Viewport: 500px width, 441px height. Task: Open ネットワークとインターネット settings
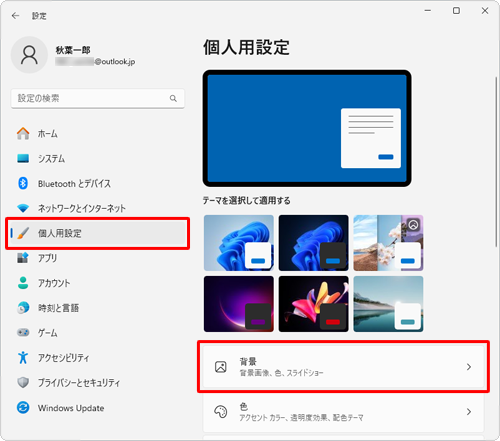click(98, 208)
